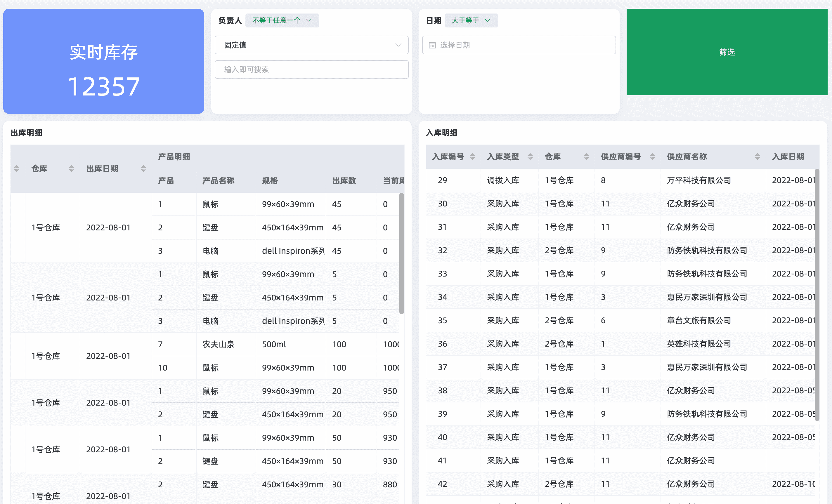Click sort icon next to 入库类型

(530, 157)
